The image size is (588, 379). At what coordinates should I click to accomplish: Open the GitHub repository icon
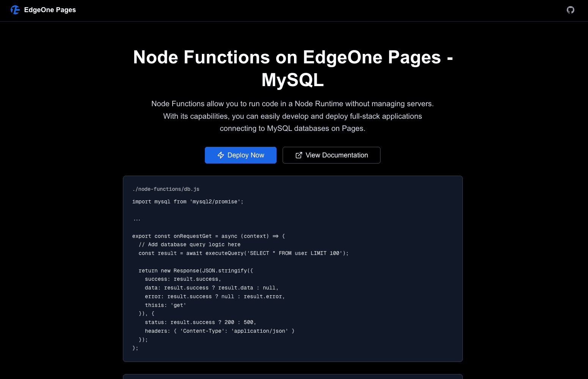coord(570,10)
